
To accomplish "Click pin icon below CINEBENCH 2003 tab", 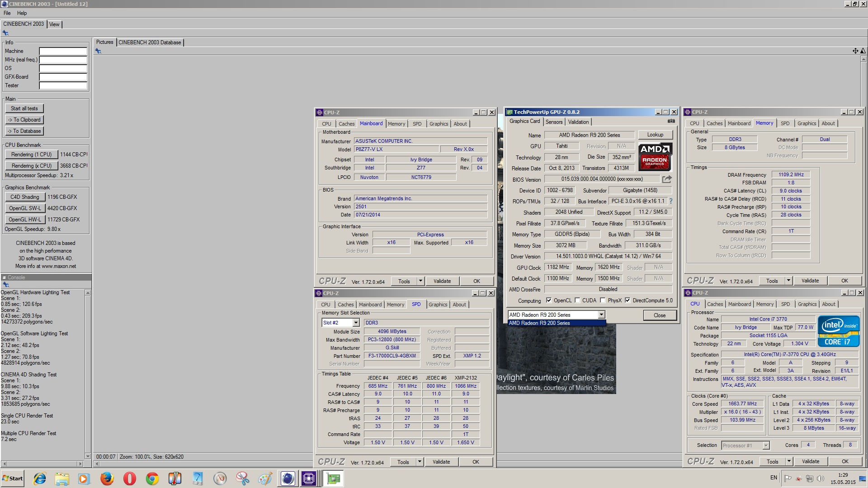I will (x=5, y=33).
